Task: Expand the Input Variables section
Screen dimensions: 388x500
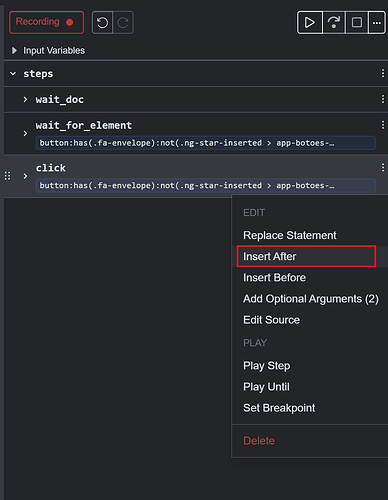Action: click(x=14, y=50)
